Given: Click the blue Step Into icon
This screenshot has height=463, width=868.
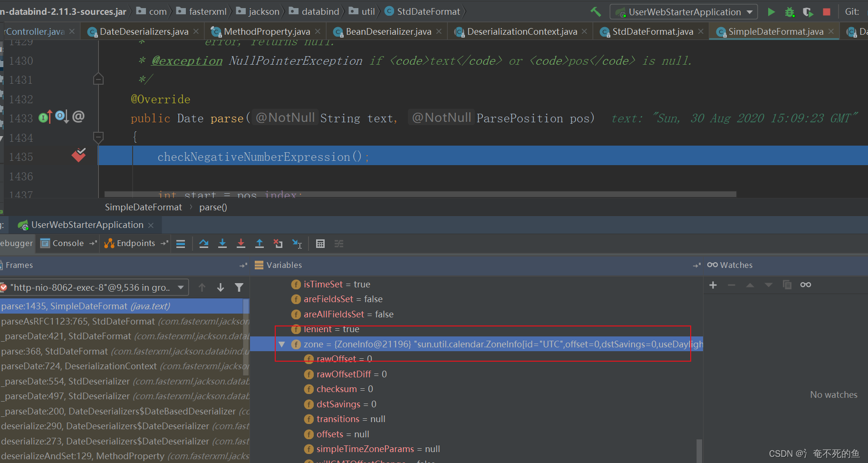Looking at the screenshot, I should coord(222,244).
